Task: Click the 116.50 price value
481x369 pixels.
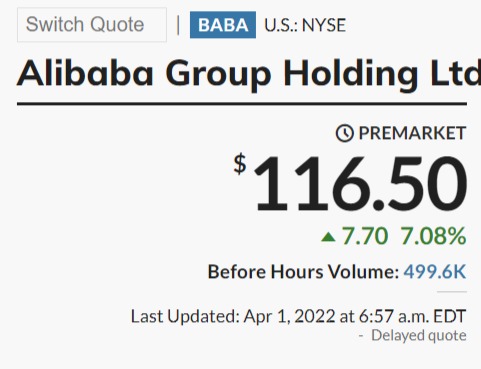Action: [360, 184]
